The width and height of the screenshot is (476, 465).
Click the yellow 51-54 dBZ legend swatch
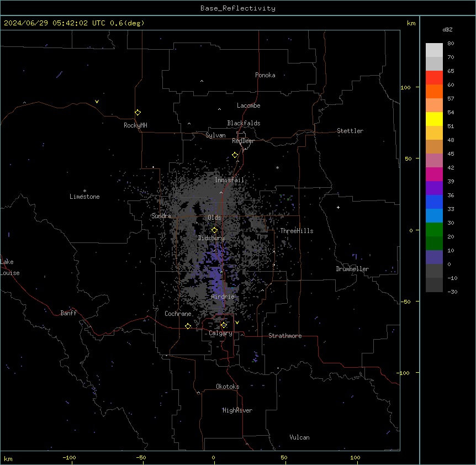point(434,119)
